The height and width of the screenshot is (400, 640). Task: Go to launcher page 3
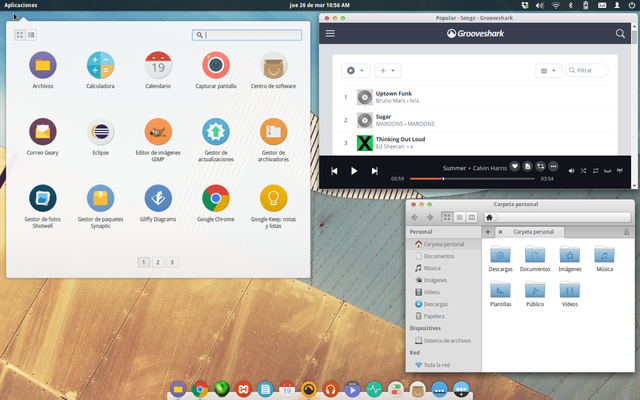click(x=172, y=262)
